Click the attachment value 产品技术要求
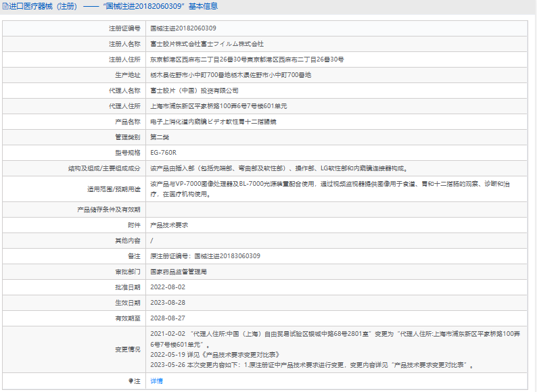This screenshot has height=392, width=537. (169, 225)
